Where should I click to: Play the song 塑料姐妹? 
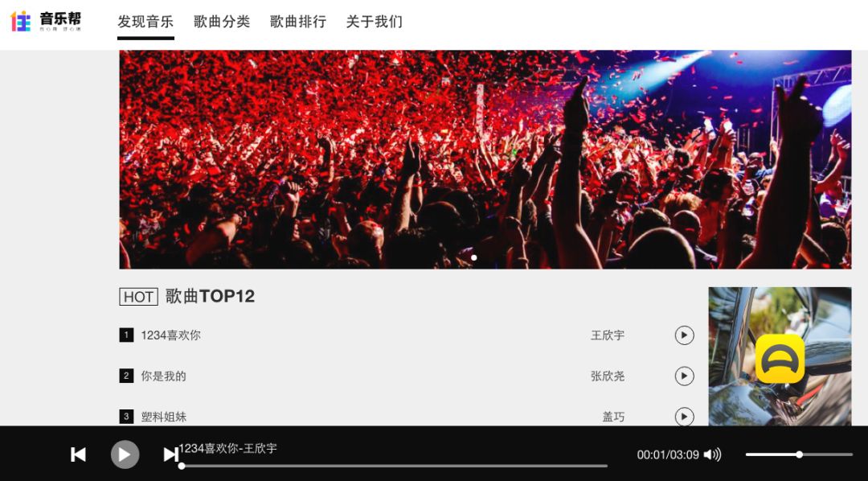point(684,416)
